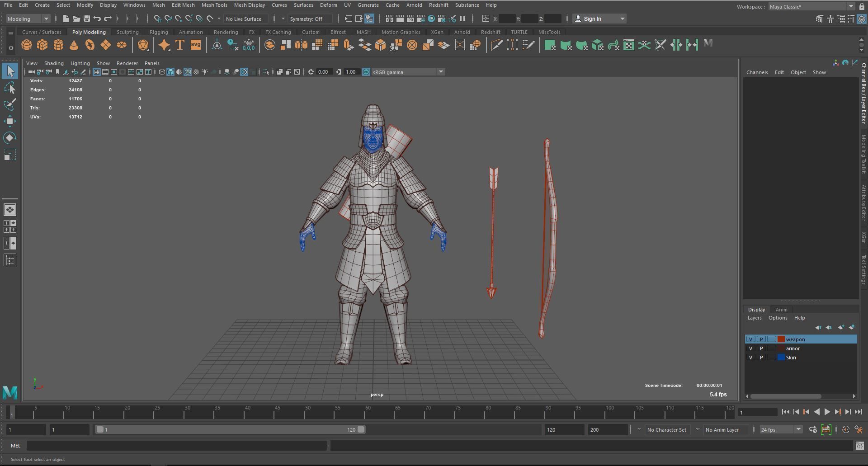This screenshot has height=466, width=868.
Task: Toggle visibility V of the Skin layer
Action: [x=751, y=358]
